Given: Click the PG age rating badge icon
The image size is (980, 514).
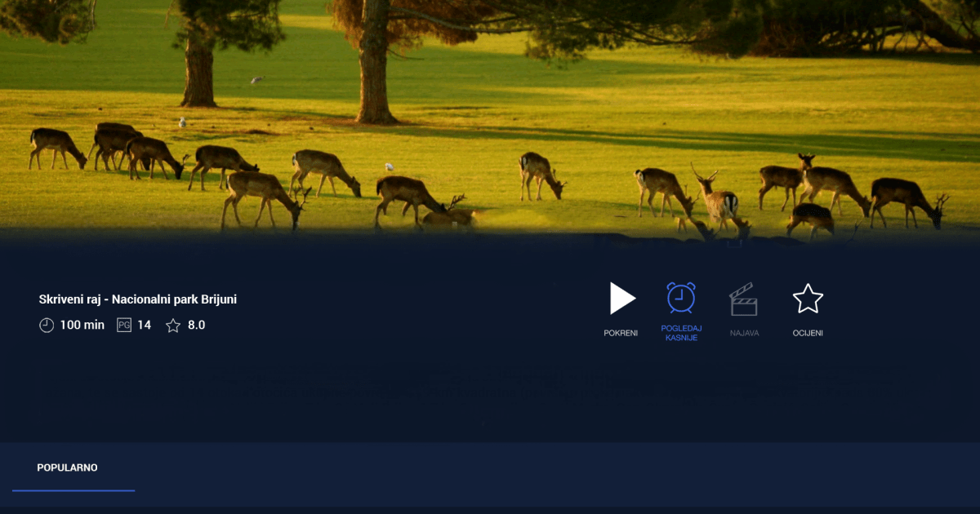Looking at the screenshot, I should [x=124, y=325].
